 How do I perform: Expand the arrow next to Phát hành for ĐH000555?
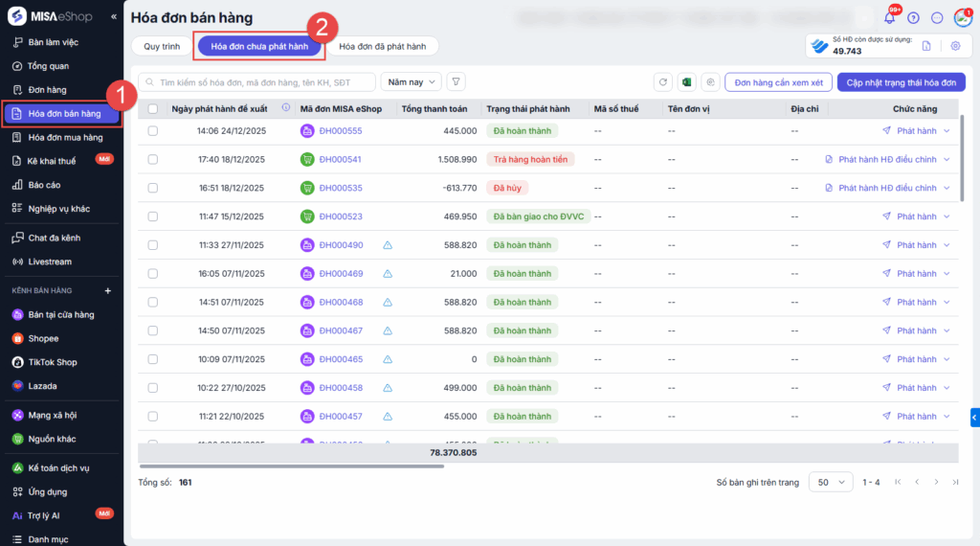click(947, 131)
